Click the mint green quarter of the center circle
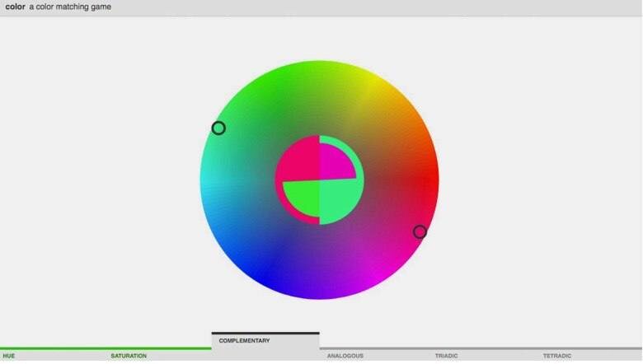This screenshot has height=364, width=643. [x=340, y=201]
